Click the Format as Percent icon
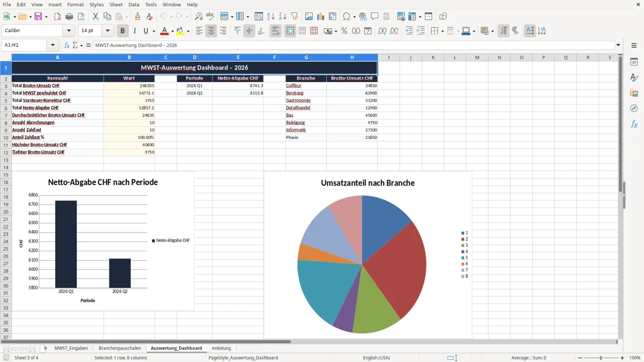 click(x=344, y=31)
